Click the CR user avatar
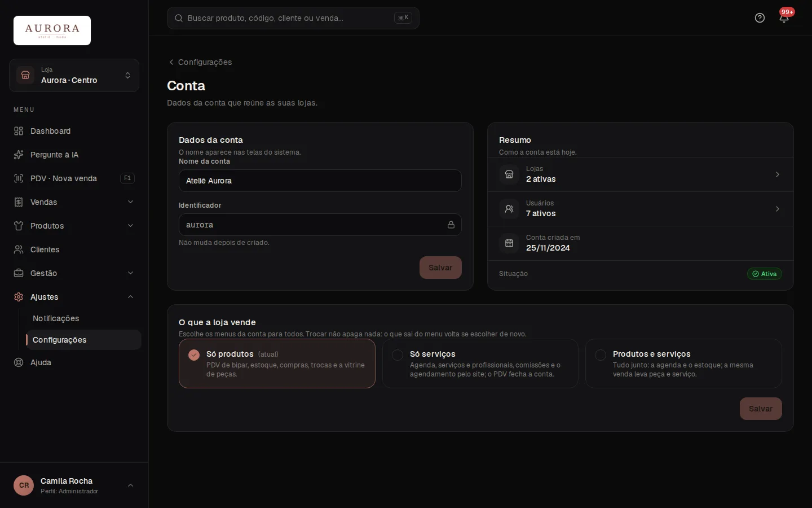 (x=24, y=485)
